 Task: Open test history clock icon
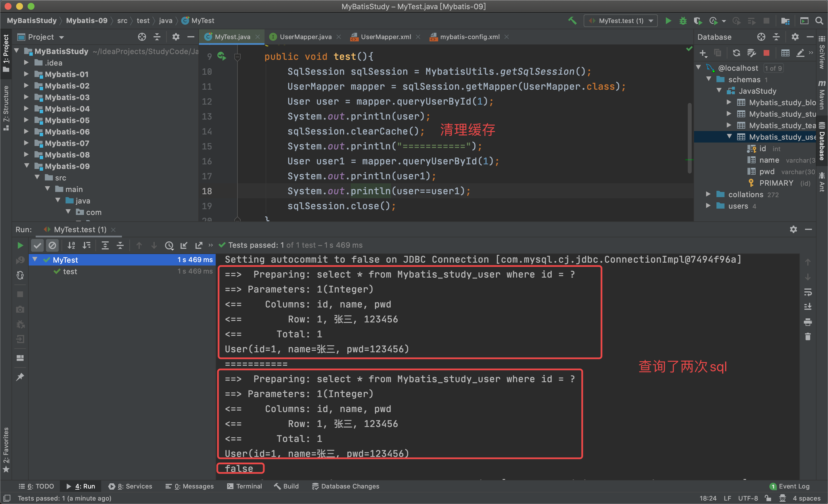[x=169, y=245]
